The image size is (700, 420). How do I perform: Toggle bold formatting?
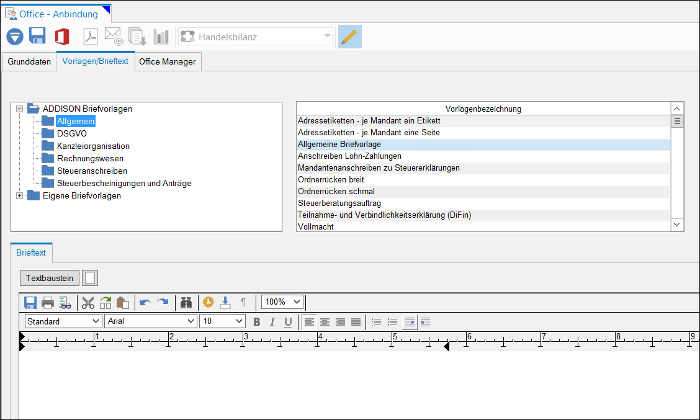tap(257, 322)
